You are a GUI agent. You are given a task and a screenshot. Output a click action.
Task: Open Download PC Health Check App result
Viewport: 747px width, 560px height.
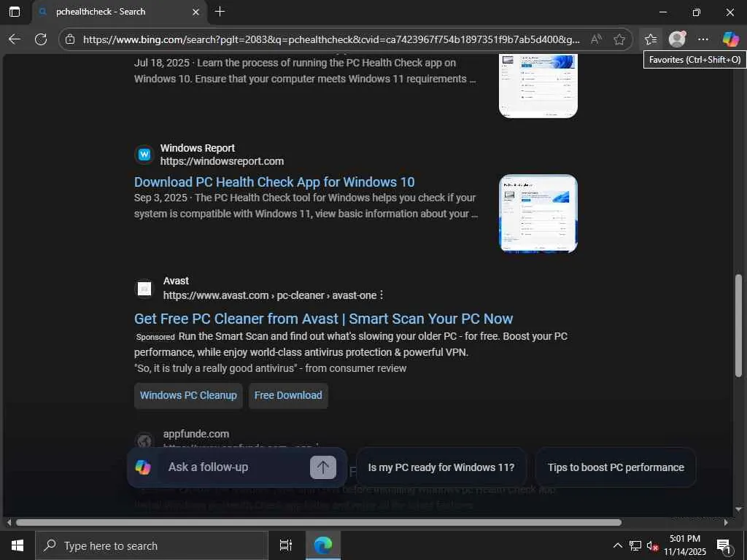click(x=274, y=182)
